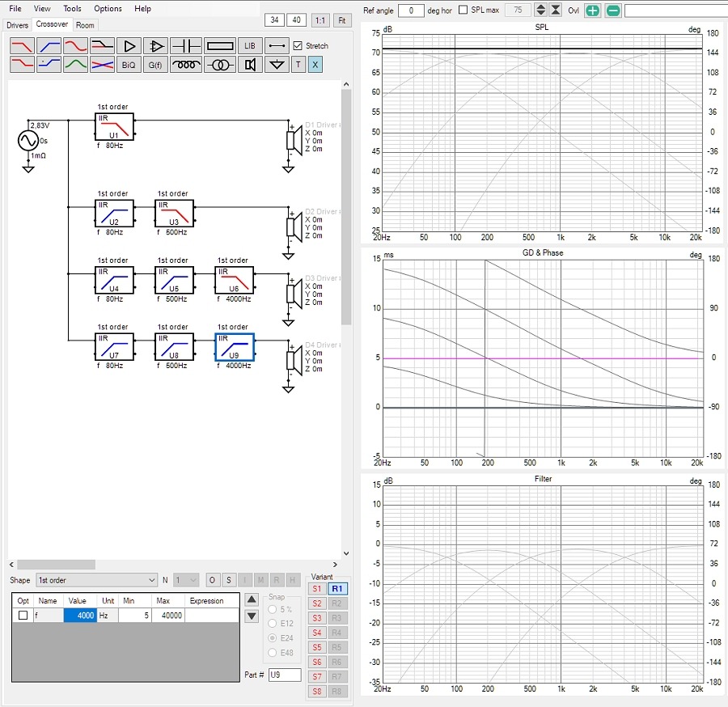Select the black-and-red step-down filter tool
This screenshot has width=728, height=707.
(x=103, y=46)
